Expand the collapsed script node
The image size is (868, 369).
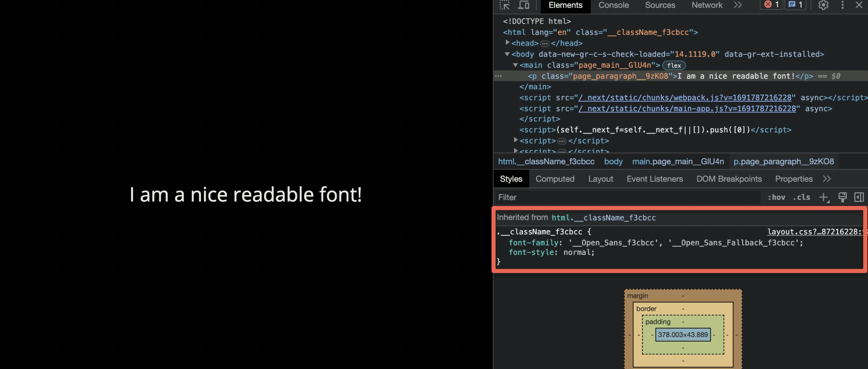516,140
